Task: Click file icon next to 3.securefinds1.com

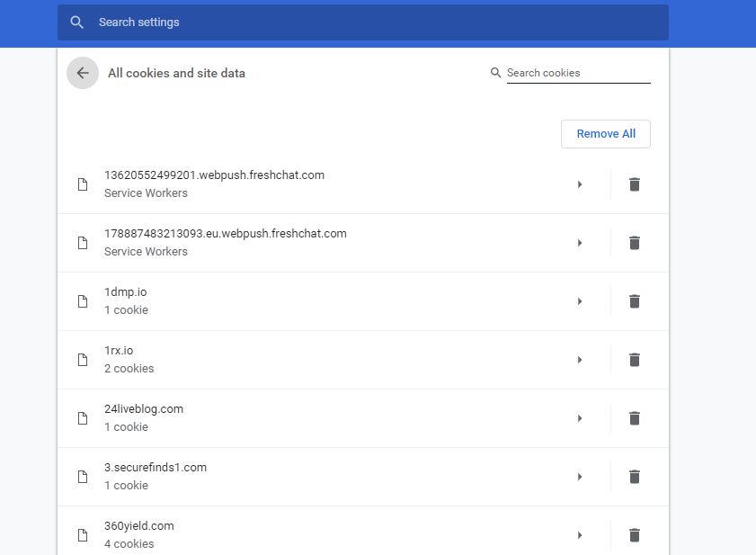Action: tap(83, 477)
